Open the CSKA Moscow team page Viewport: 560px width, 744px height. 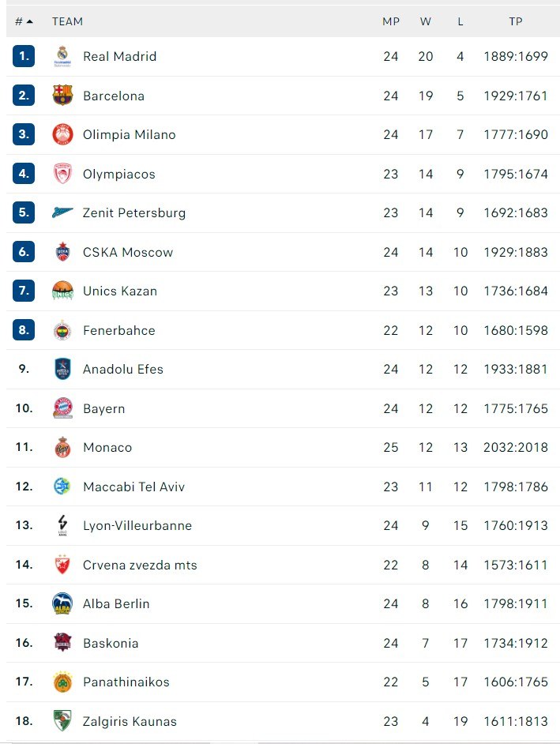pyautogui.click(x=128, y=252)
